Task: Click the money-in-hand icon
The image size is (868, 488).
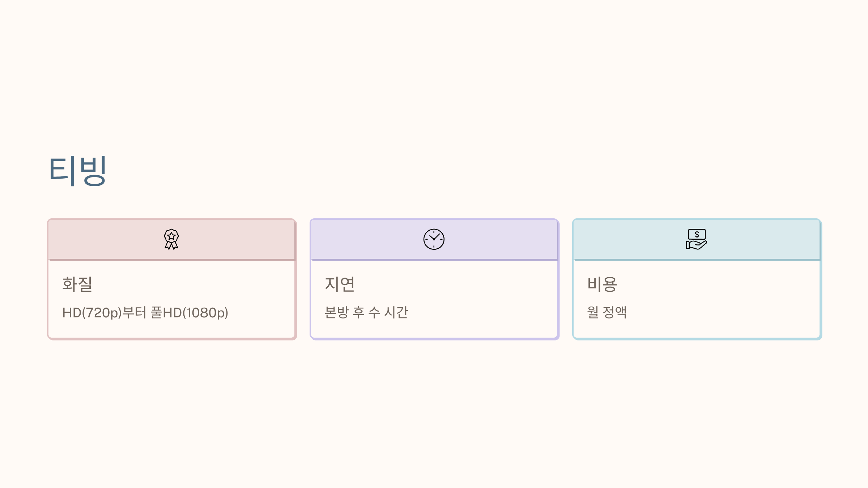Action: 697,239
